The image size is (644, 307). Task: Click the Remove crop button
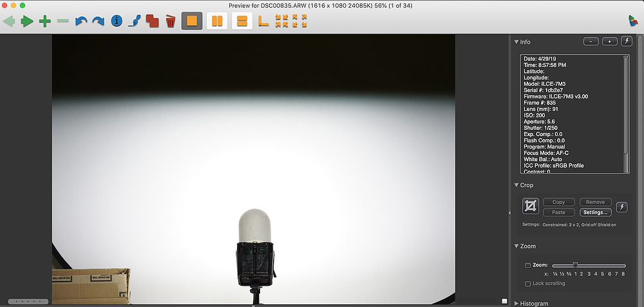point(596,202)
